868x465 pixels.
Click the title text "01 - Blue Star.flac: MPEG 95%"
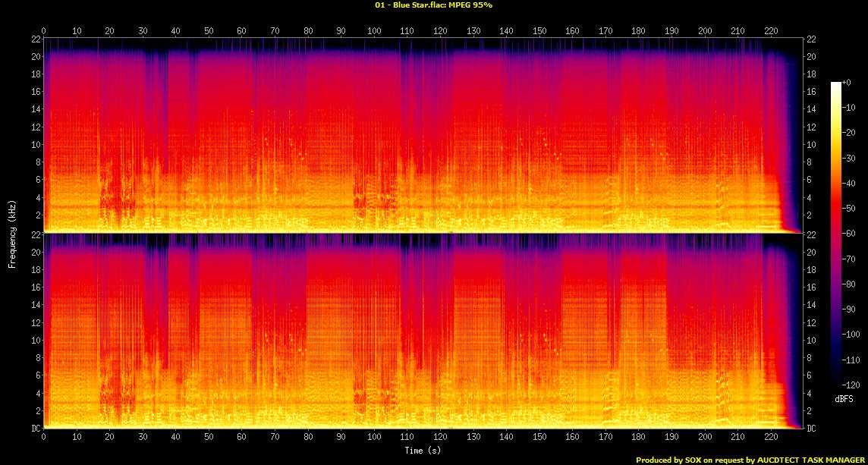coord(433,5)
